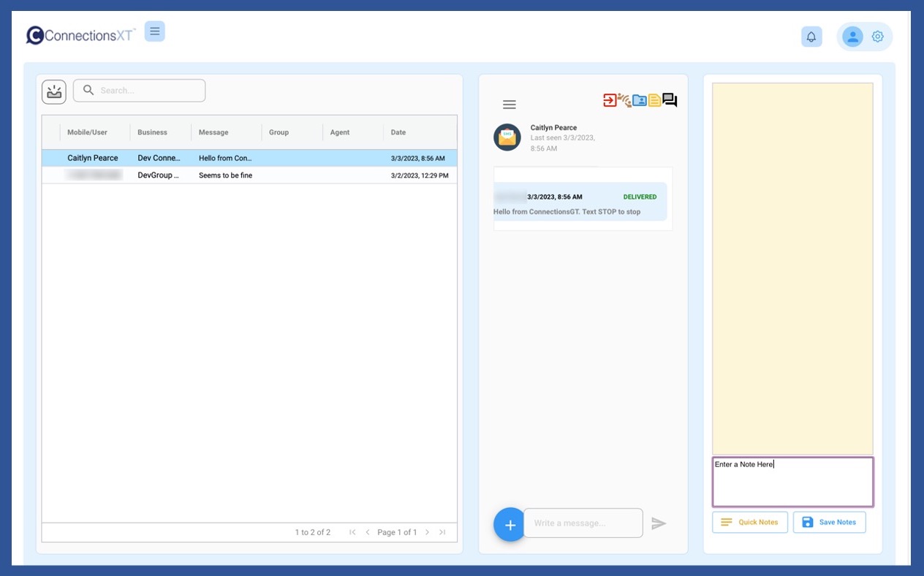The height and width of the screenshot is (576, 924).
Task: Go to the next page arrow
Action: [428, 532]
